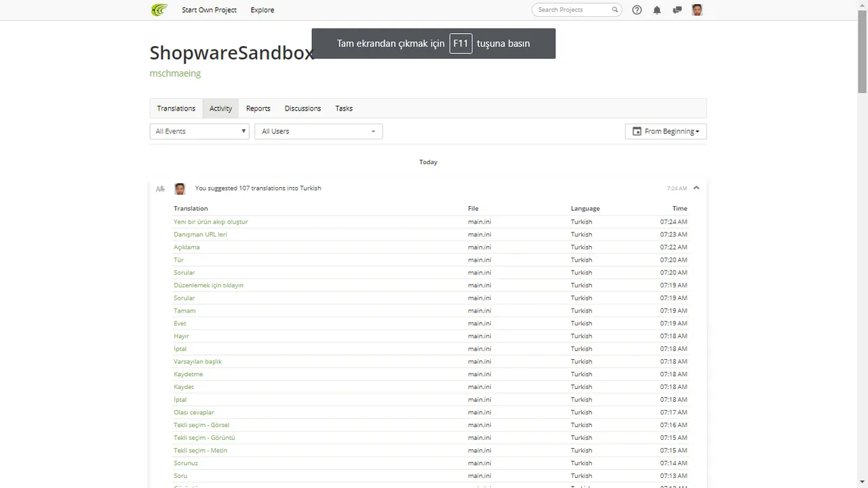The width and height of the screenshot is (868, 488).
Task: Open the 'Kaydet' translation link
Action: 184,387
